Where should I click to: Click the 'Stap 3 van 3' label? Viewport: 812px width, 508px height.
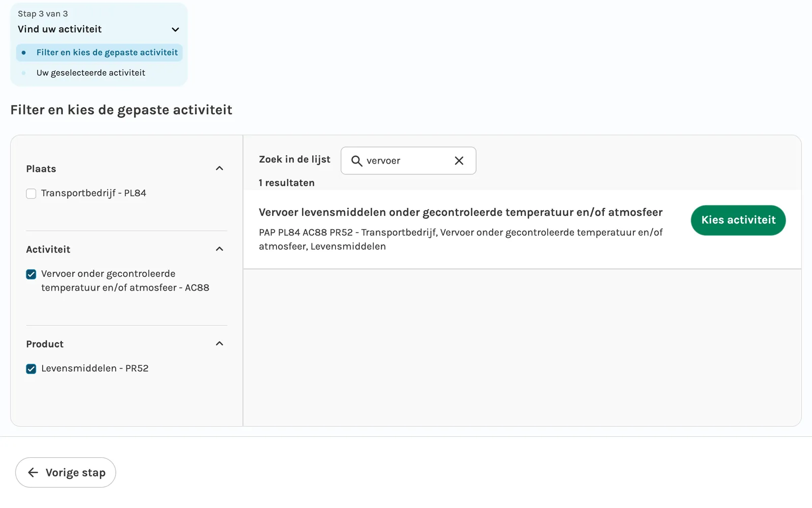coord(43,14)
